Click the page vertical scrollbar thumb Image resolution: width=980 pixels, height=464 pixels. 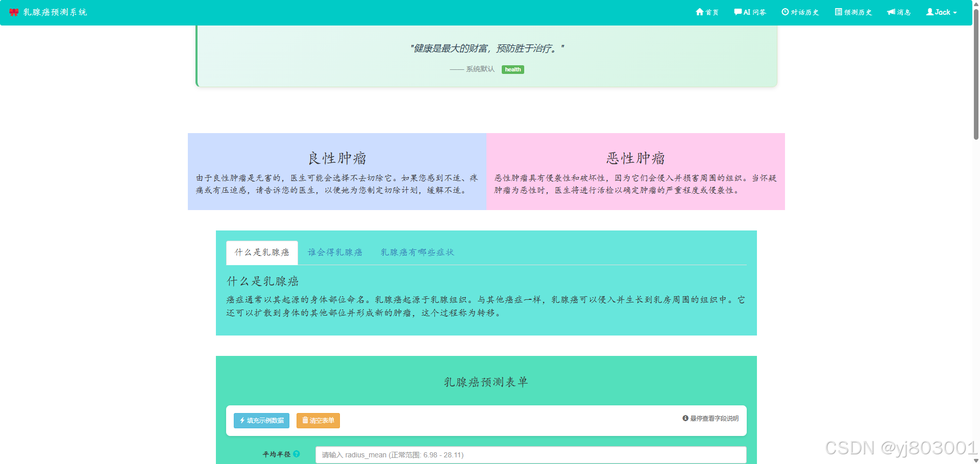tap(976, 74)
